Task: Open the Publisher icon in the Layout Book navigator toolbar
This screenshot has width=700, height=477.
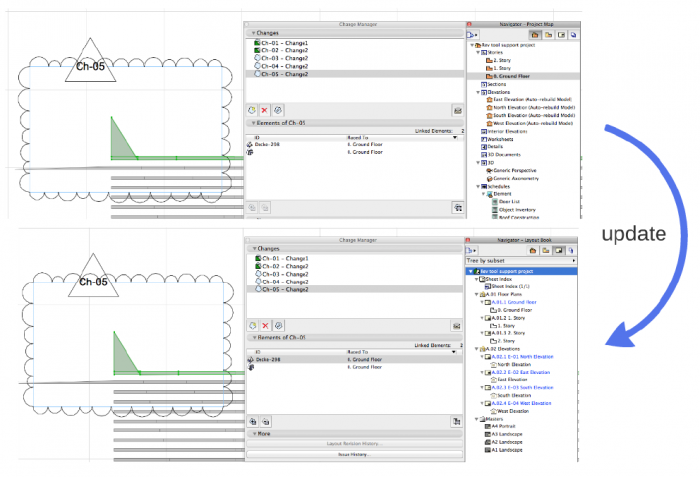Action: (x=571, y=251)
